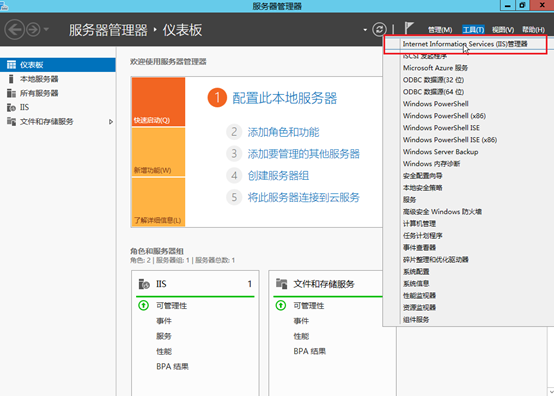Screen dimensions: 554x396
Task: Click 配置此本地服务器 link
Action: (x=284, y=98)
